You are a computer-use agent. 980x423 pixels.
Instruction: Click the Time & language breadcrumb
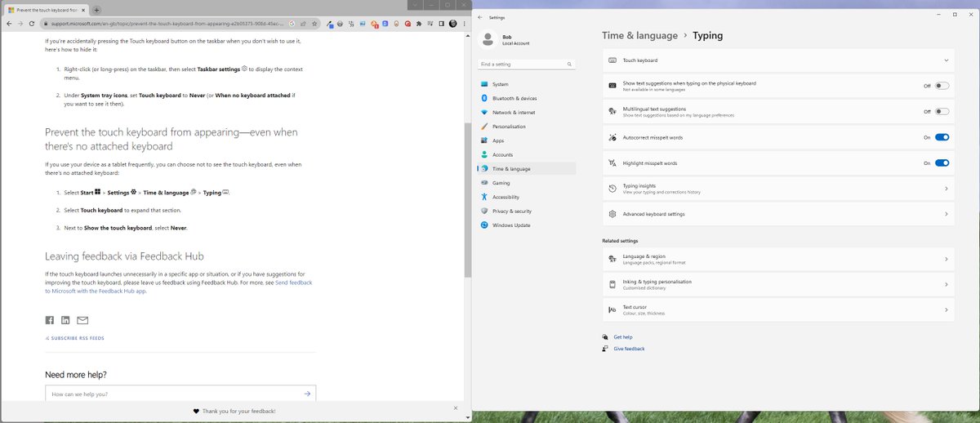[639, 35]
